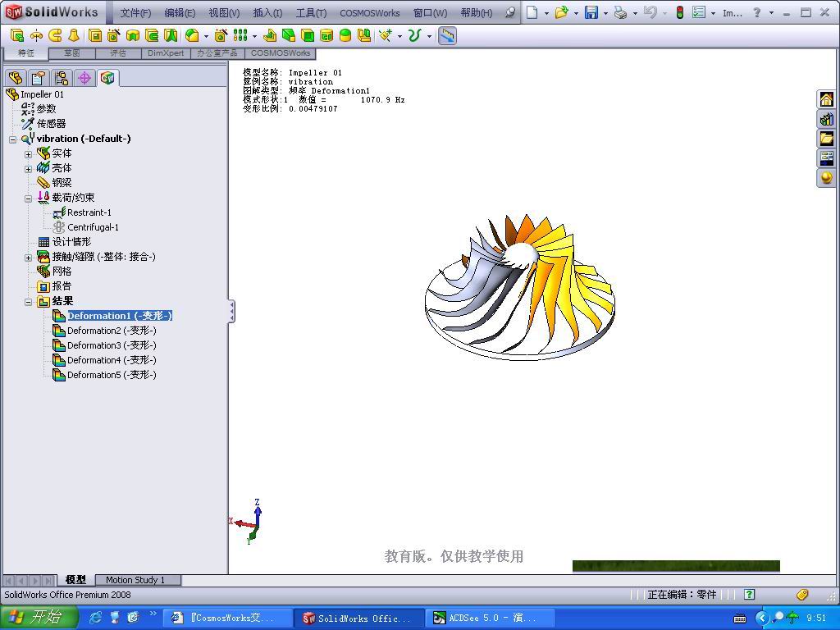Click the Open file folder icon
The width and height of the screenshot is (840, 630).
pyautogui.click(x=561, y=12)
